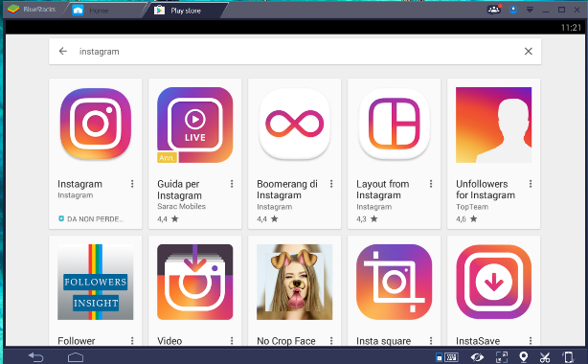
Task: Open the Layout from Instagram icon
Action: [395, 125]
